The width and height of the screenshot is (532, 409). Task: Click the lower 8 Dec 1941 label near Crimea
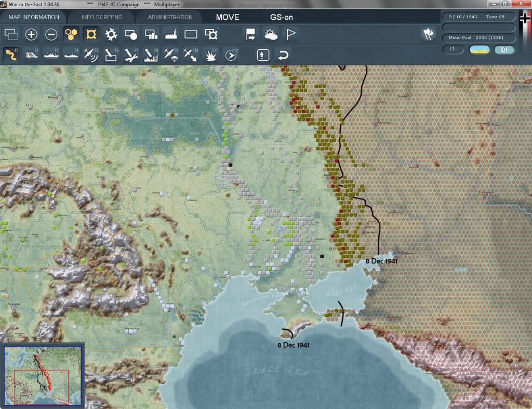(x=293, y=345)
